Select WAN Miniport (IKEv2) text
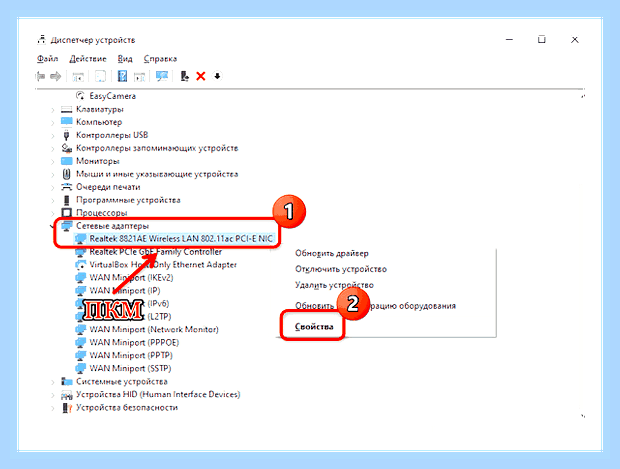This screenshot has width=620, height=469. coord(131,278)
